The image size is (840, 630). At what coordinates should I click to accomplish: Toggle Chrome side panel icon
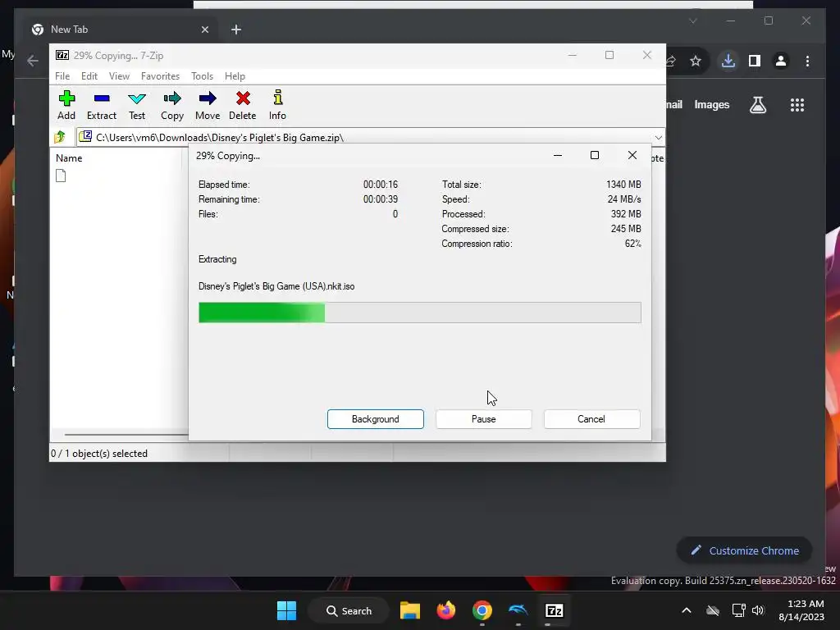pos(755,61)
